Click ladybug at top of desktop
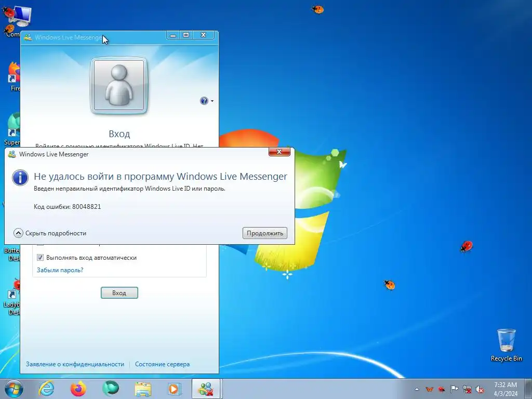 pyautogui.click(x=318, y=9)
